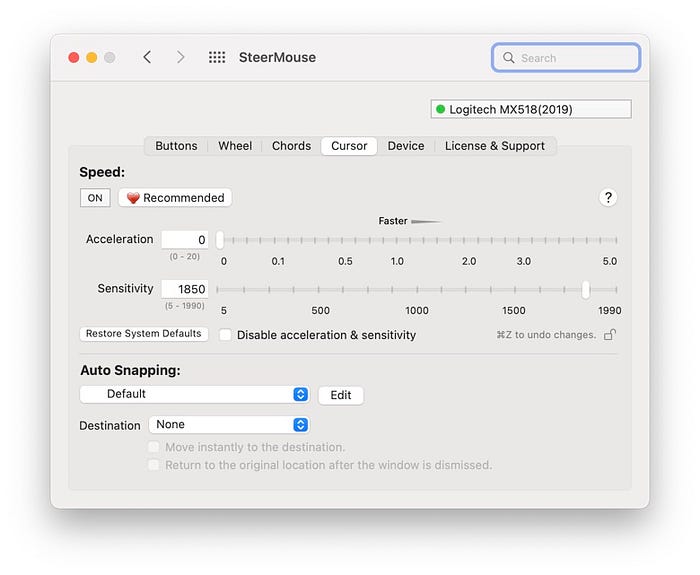Go forward with the right chevron

(x=180, y=57)
